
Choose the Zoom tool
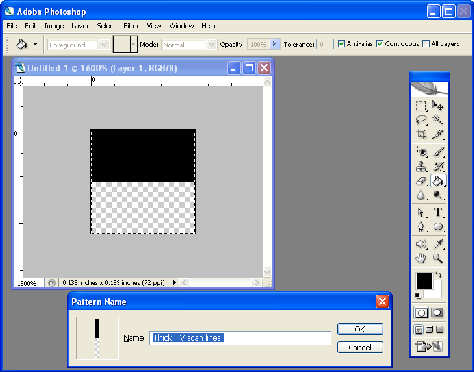tap(437, 258)
